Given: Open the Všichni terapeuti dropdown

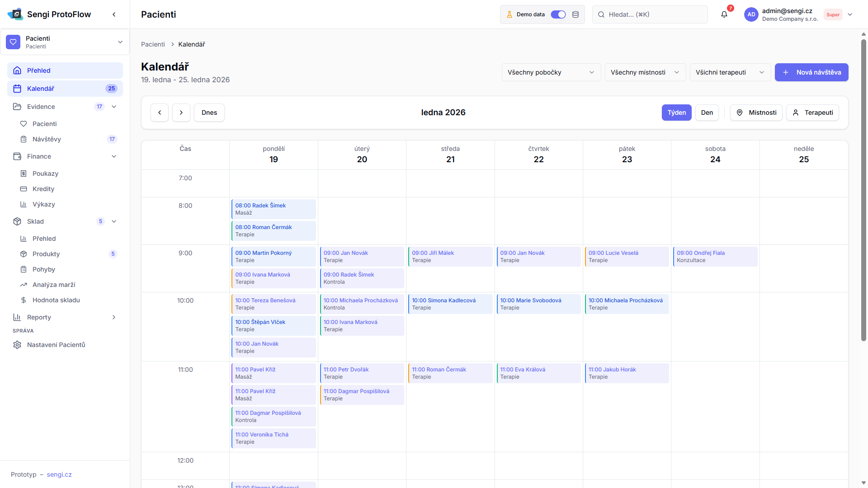Looking at the screenshot, I should click(x=730, y=72).
